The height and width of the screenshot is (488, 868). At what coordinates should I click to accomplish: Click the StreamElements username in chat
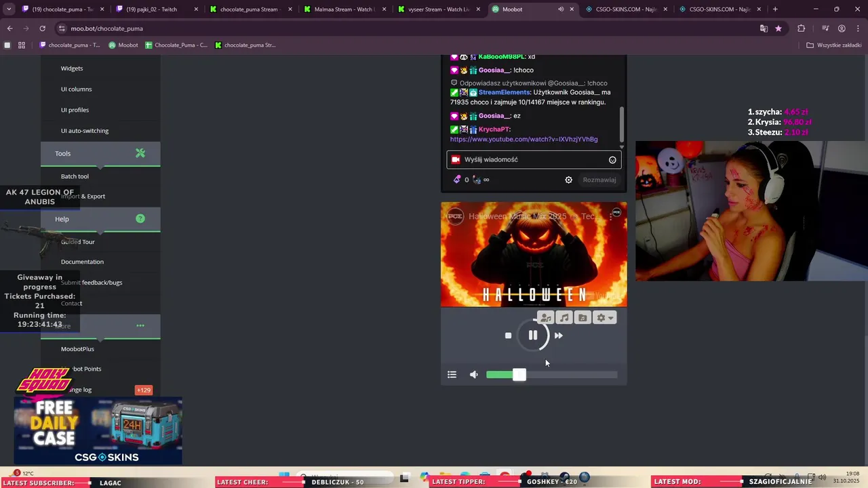(x=504, y=92)
